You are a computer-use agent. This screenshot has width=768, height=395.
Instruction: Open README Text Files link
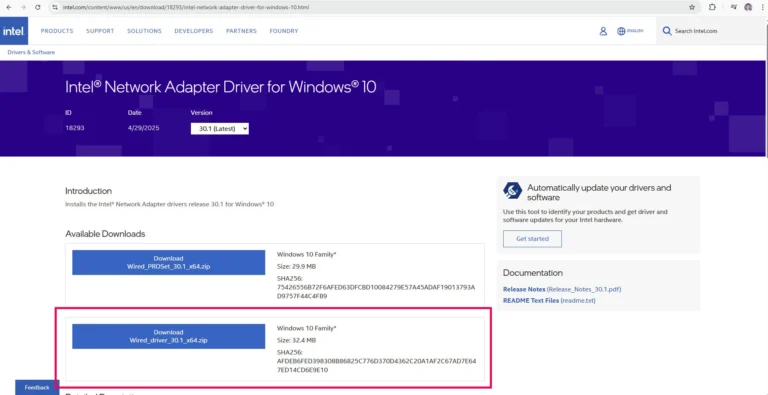(x=549, y=300)
